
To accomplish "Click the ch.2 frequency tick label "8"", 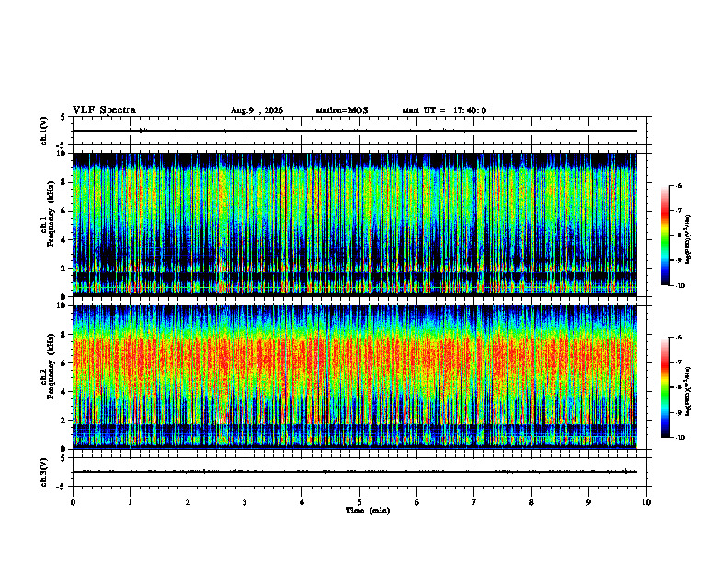I will 64,335.
